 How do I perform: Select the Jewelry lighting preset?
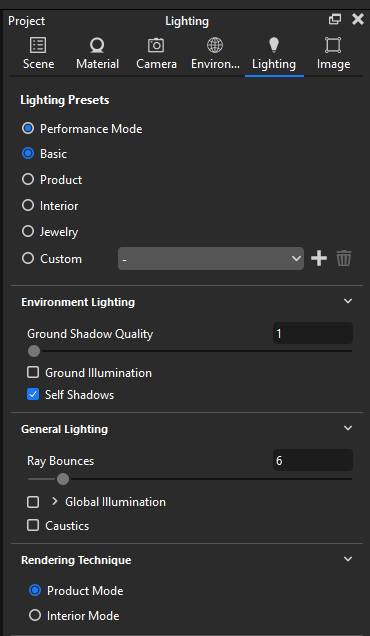click(28, 232)
